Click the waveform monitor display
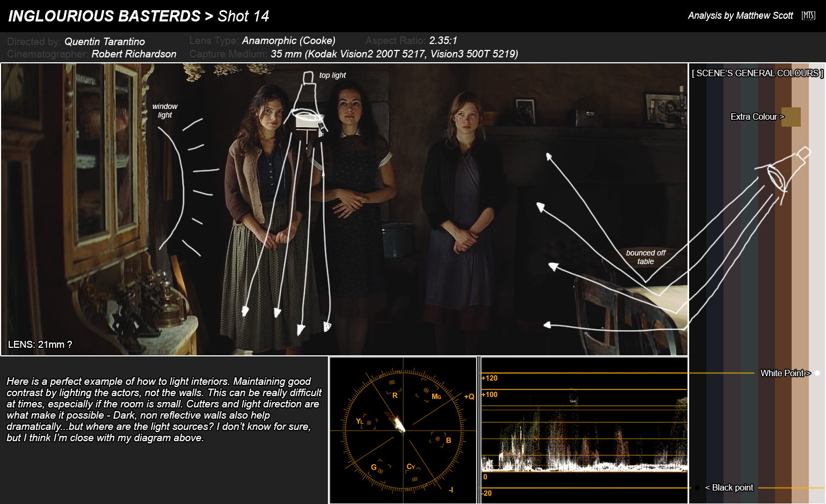 point(584,430)
